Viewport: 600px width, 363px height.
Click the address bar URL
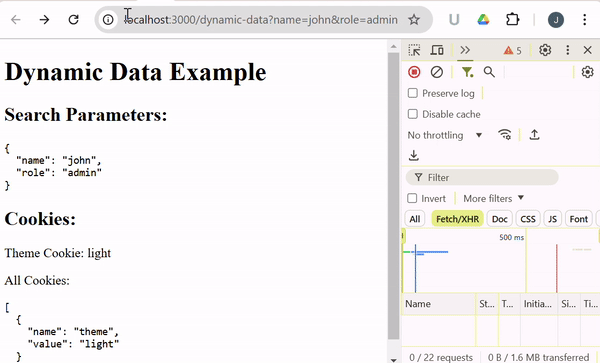point(260,20)
